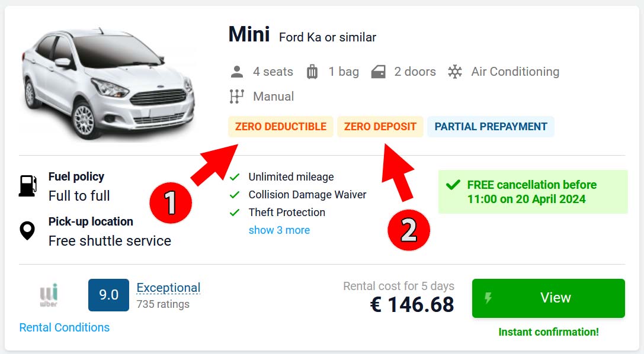Click the pick-up location pin icon

coord(27,230)
